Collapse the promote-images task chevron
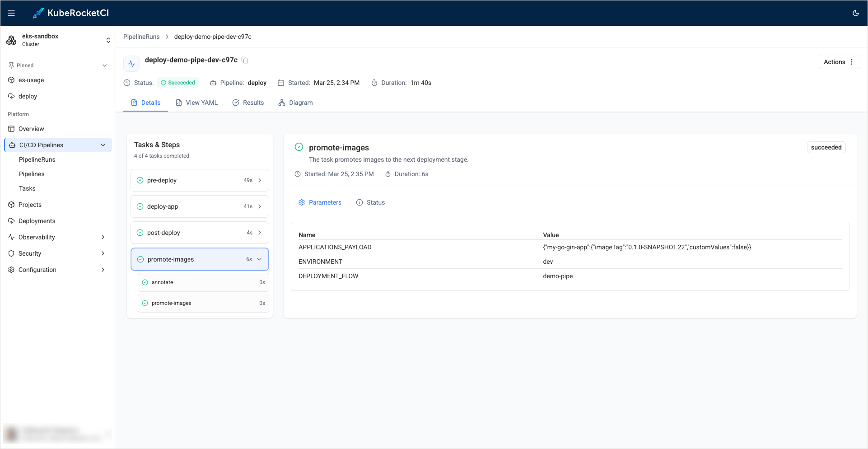Screen dimensions: 868x449 (259, 259)
